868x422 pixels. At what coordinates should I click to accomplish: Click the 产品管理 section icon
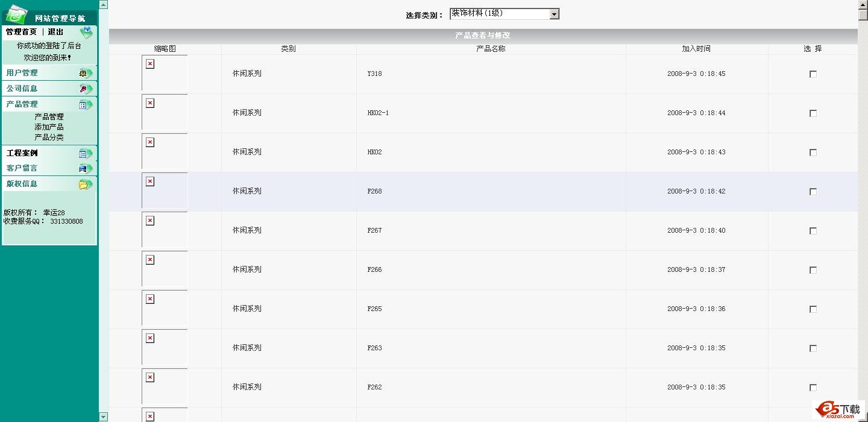tap(86, 104)
